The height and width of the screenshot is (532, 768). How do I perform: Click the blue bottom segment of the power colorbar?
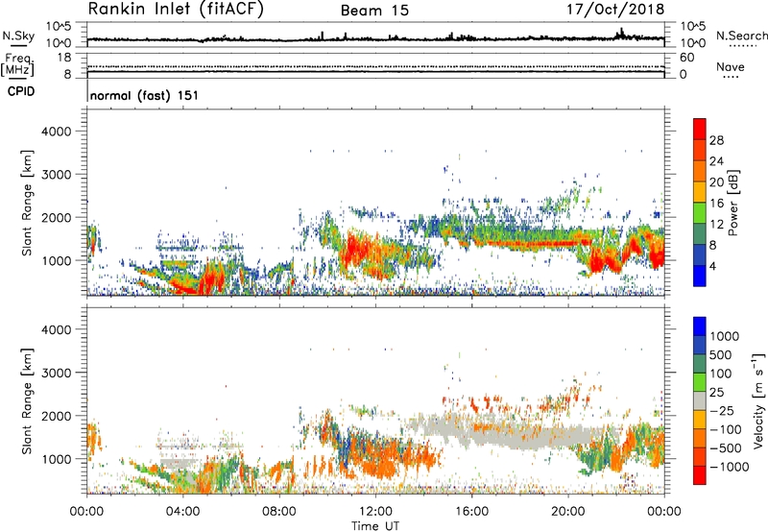click(700, 276)
